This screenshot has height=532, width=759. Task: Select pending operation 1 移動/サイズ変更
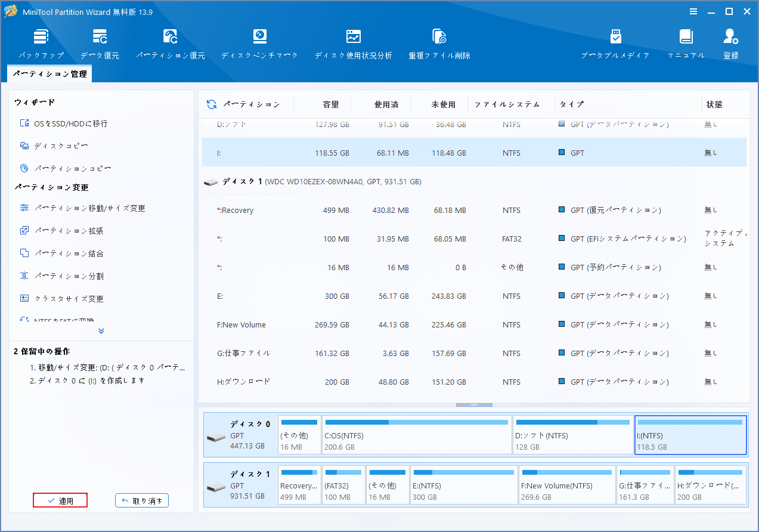[x=107, y=367]
